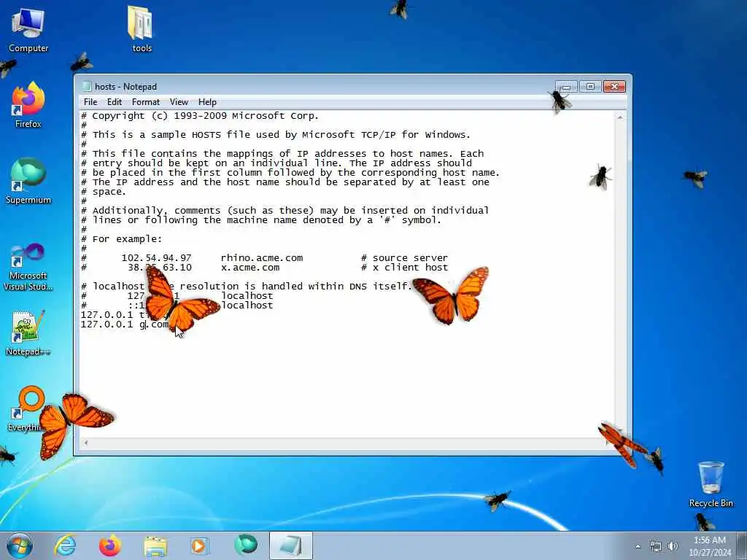This screenshot has width=747, height=560.
Task: Click the empty text area below entries
Action: click(347, 384)
